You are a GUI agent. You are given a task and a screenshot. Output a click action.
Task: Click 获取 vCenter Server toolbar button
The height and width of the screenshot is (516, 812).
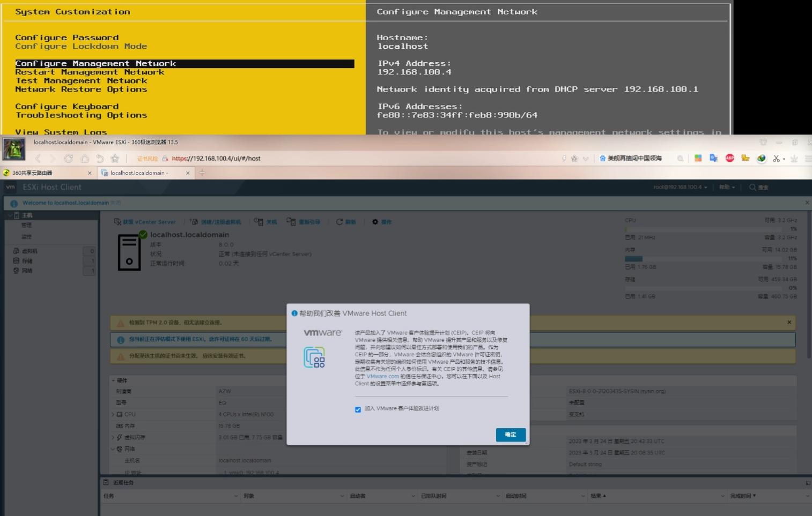coord(145,222)
